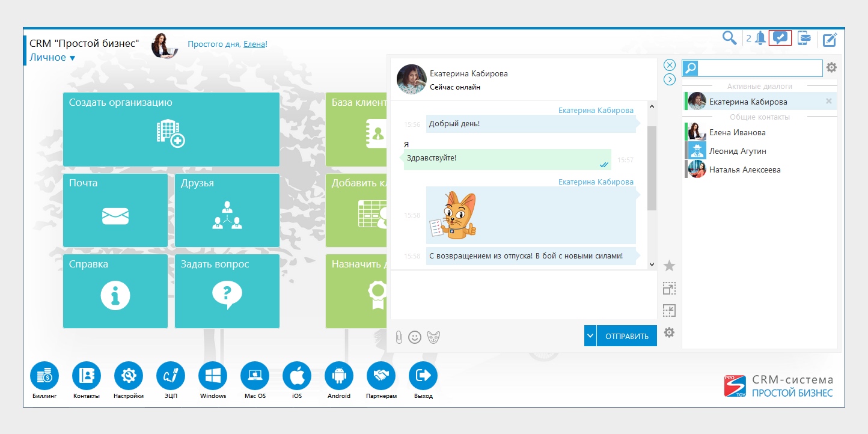Expand the Личное dropdown

click(52, 58)
